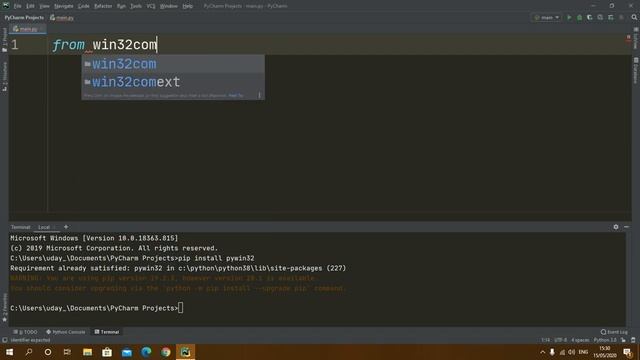This screenshot has height=360, width=640.
Task: Open Mail app from taskbar
Action: [x=127, y=352]
